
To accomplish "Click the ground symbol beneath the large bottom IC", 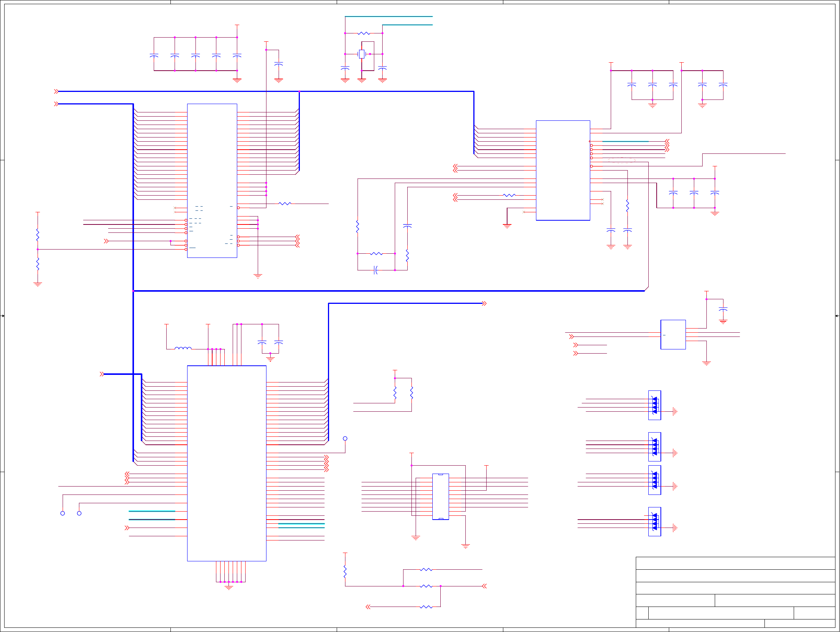I will [x=229, y=588].
